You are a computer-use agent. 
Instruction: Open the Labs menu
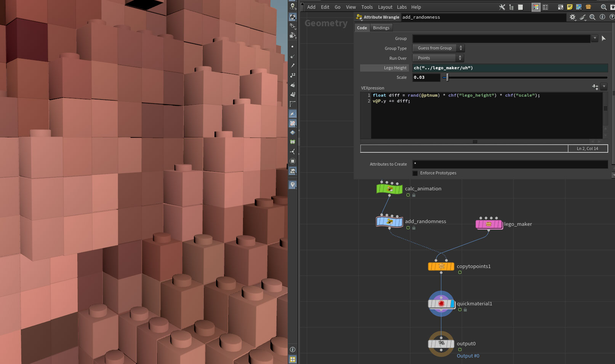402,7
